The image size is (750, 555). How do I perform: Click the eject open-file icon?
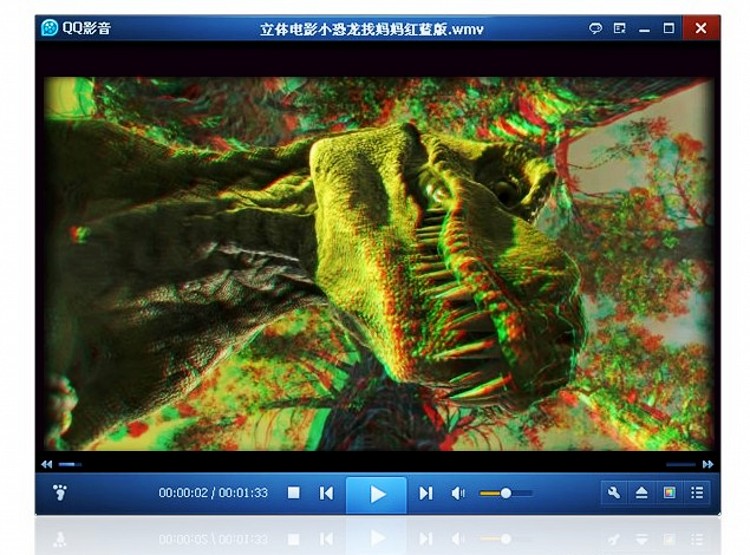(641, 492)
